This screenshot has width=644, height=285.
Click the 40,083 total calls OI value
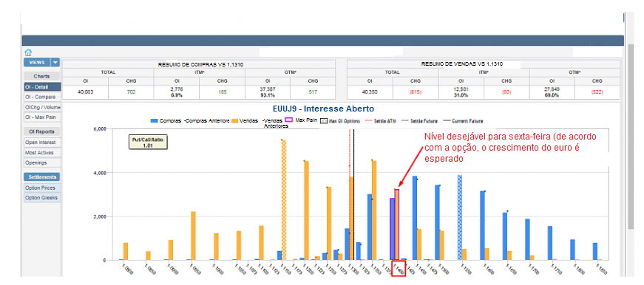click(x=86, y=92)
